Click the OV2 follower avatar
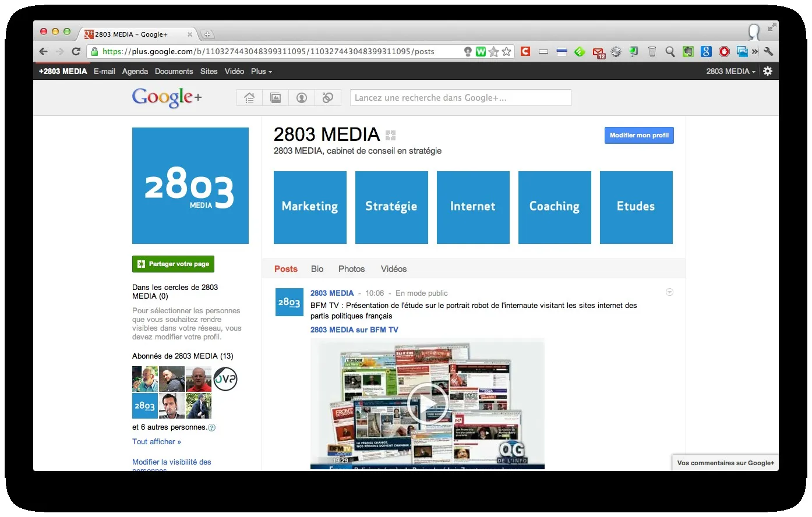812x517 pixels. tap(225, 379)
